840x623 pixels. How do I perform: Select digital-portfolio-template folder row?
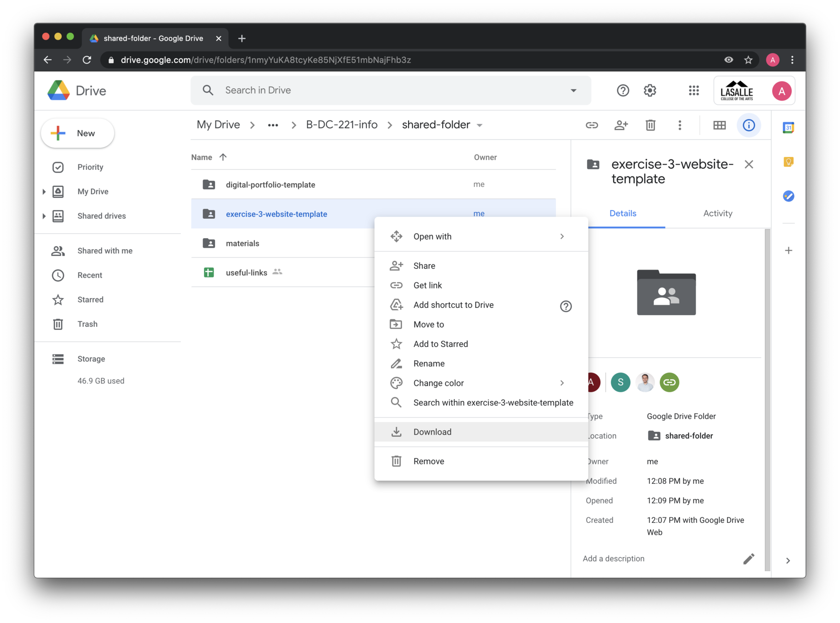coord(373,185)
